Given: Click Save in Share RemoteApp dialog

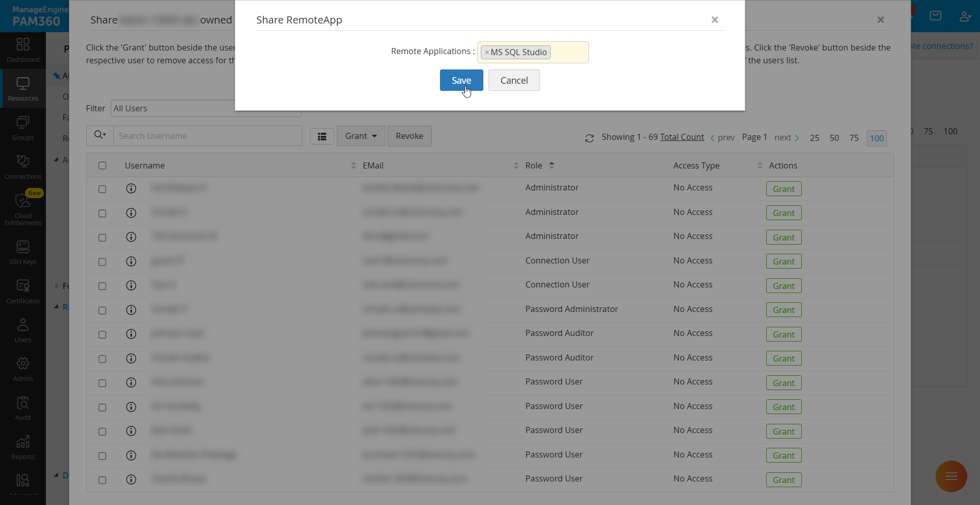Looking at the screenshot, I should coord(461,80).
